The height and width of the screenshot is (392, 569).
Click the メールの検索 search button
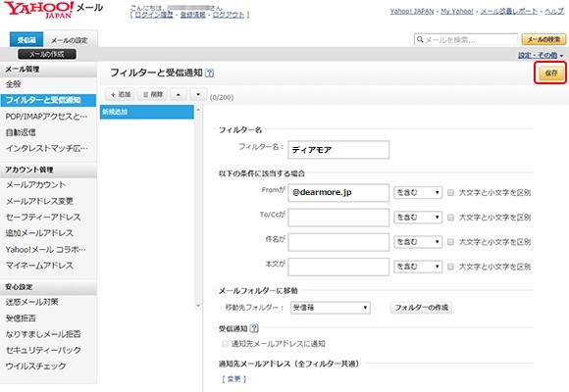pyautogui.click(x=543, y=39)
